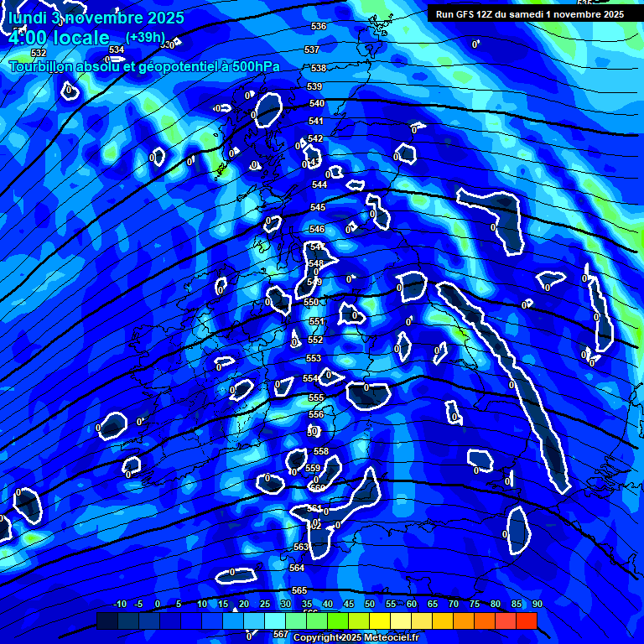
Task: Select the darkest navy swatch below -10
Action: click(107, 621)
